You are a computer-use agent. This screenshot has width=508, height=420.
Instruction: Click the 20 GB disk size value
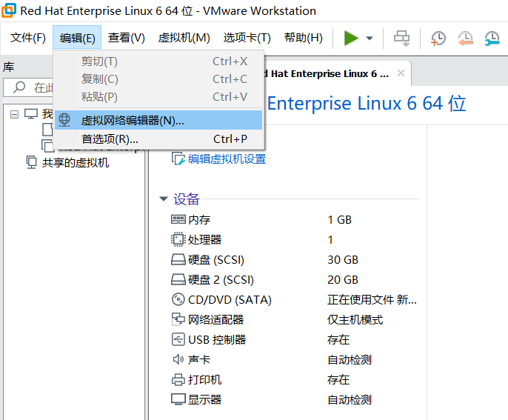[x=343, y=280]
